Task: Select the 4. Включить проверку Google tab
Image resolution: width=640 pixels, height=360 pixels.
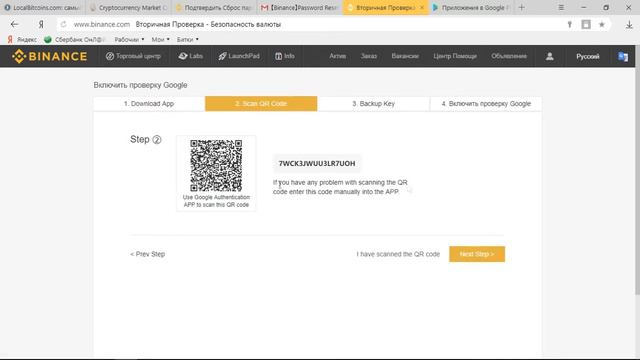Action: coord(486,104)
